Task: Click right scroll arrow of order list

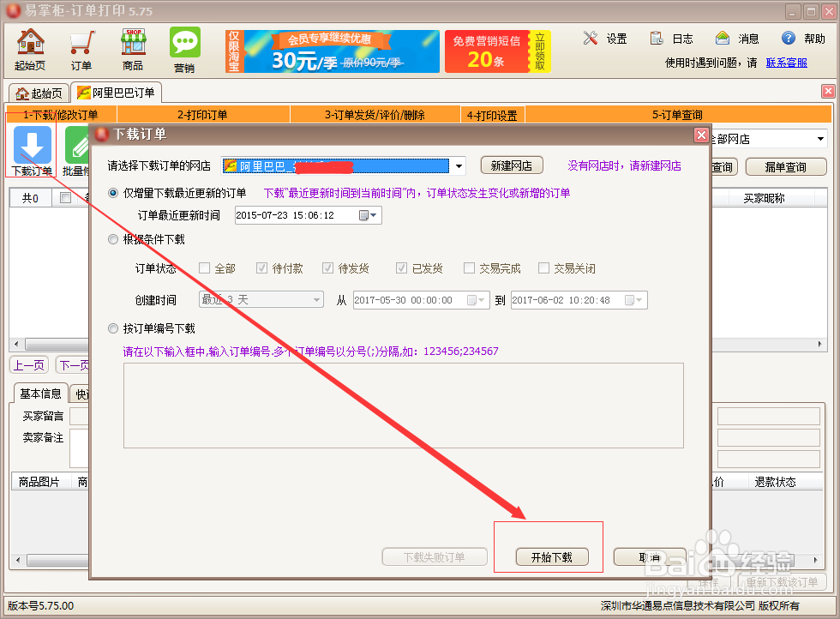Action: point(819,344)
